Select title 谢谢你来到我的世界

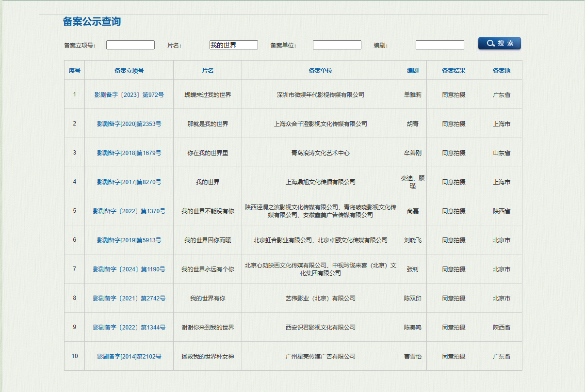(x=208, y=327)
